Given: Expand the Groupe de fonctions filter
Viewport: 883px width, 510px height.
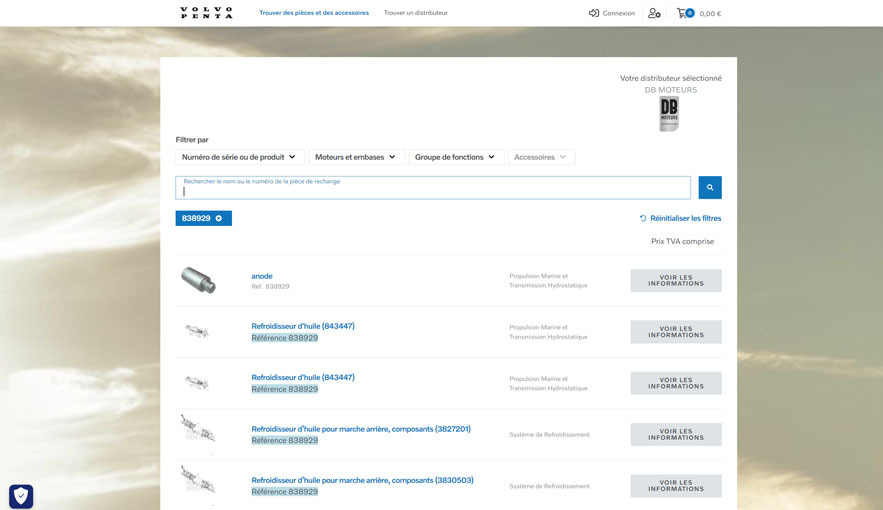Looking at the screenshot, I should coord(456,157).
